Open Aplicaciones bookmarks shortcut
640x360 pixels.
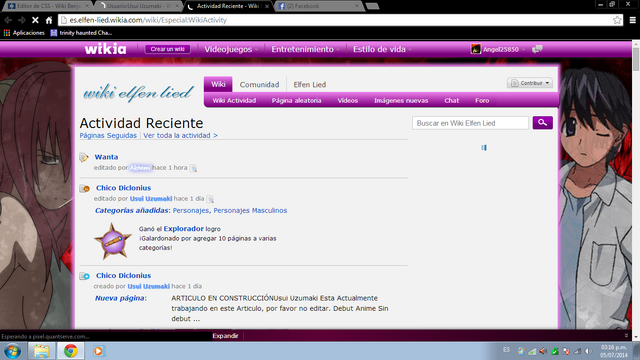pos(24,33)
